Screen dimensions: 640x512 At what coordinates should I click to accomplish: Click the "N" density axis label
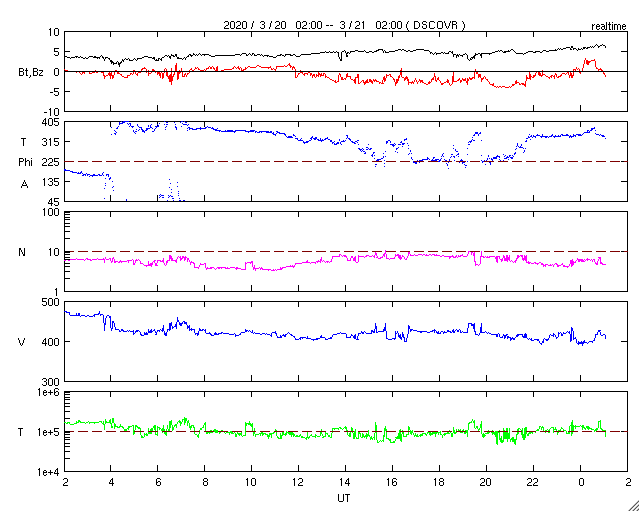22,252
